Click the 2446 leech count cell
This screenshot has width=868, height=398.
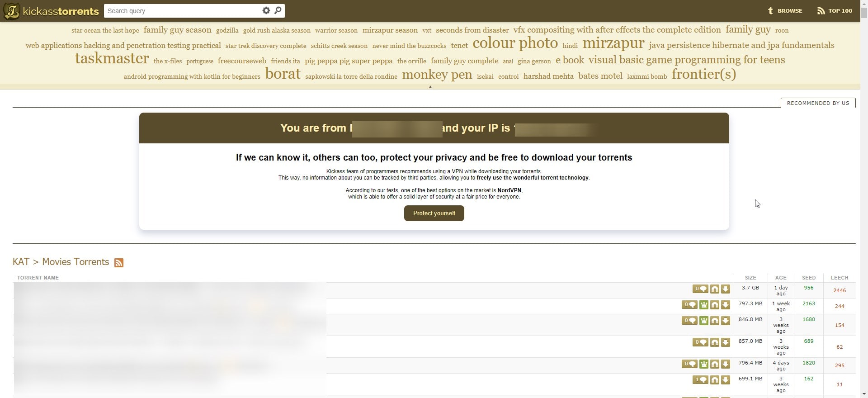tap(840, 290)
